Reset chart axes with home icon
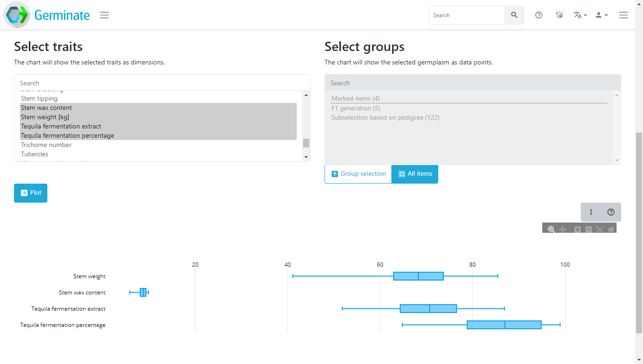The height and width of the screenshot is (364, 643). [x=611, y=229]
